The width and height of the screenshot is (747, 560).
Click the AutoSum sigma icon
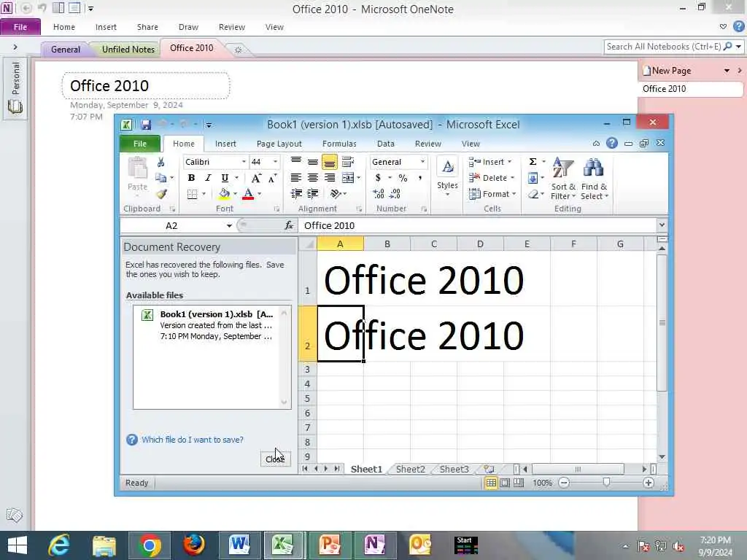coord(533,162)
